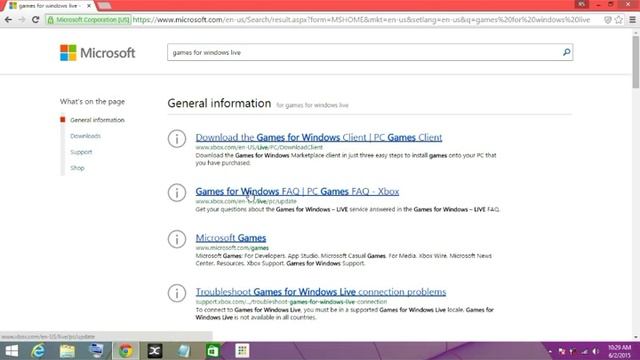
Task: Click the computer monitor icon in taskbar
Action: click(x=96, y=351)
